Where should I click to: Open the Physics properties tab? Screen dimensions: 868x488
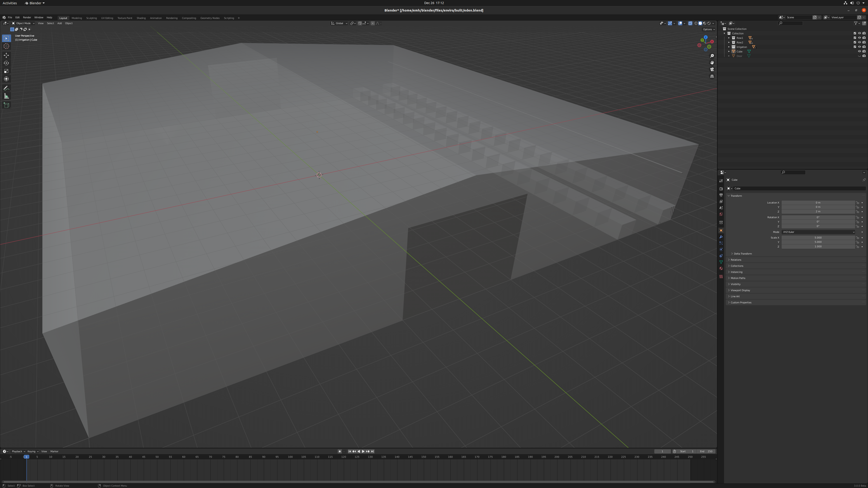pyautogui.click(x=721, y=250)
